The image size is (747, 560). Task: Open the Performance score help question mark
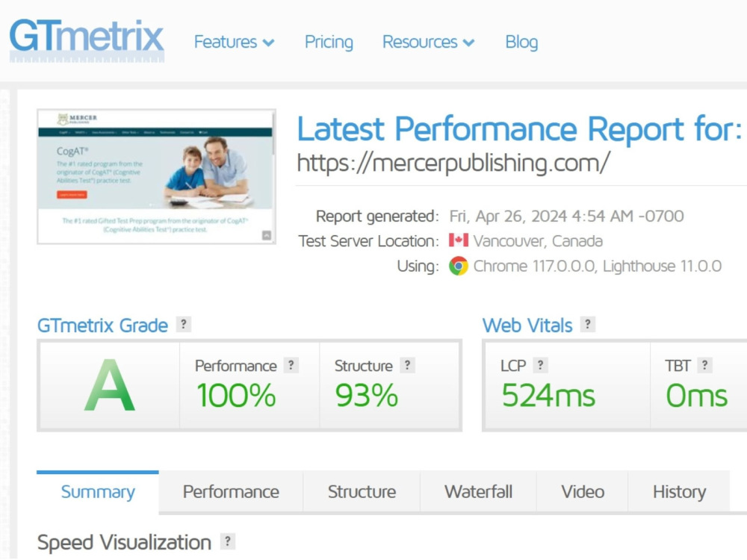(291, 365)
